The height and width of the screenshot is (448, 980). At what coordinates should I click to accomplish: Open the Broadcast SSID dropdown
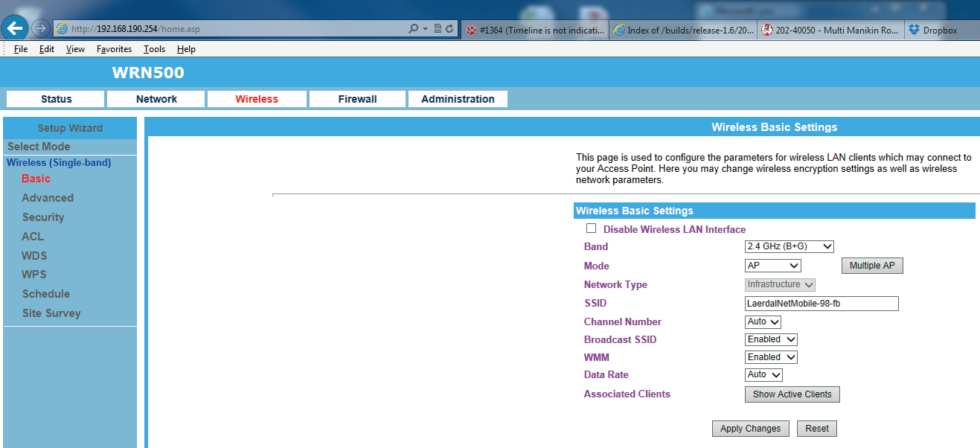771,339
